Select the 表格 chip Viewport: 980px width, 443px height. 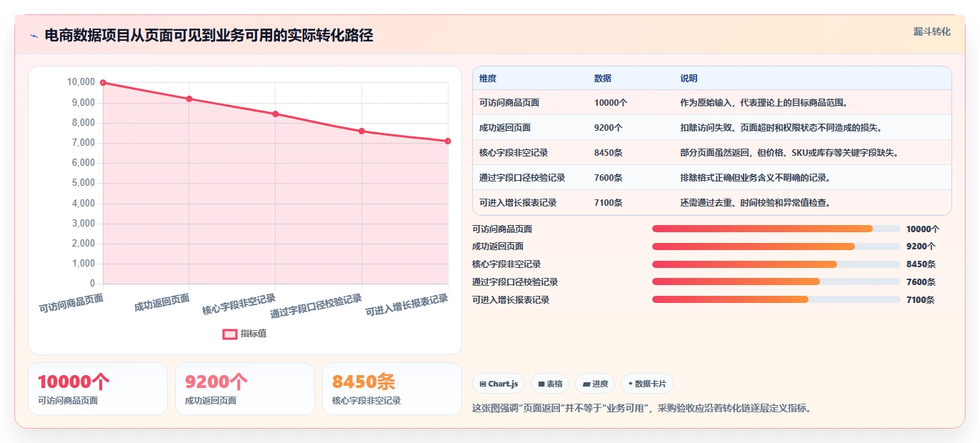550,384
